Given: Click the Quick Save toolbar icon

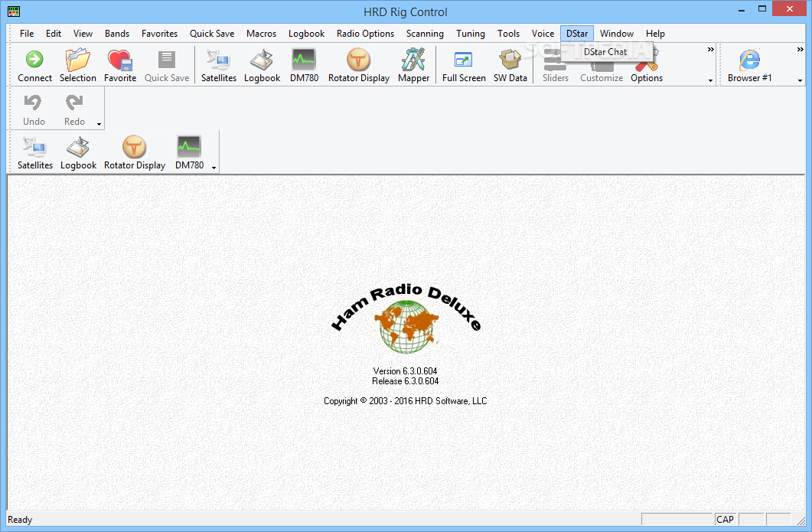Looking at the screenshot, I should [x=167, y=60].
